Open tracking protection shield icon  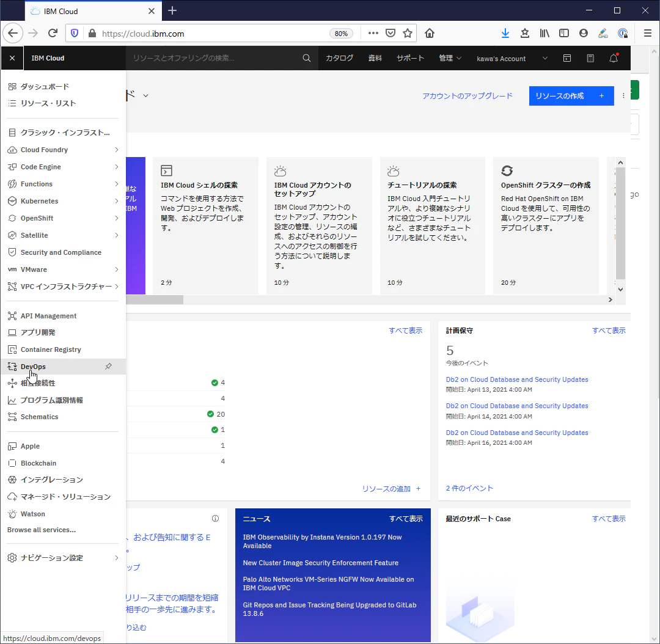(x=75, y=33)
